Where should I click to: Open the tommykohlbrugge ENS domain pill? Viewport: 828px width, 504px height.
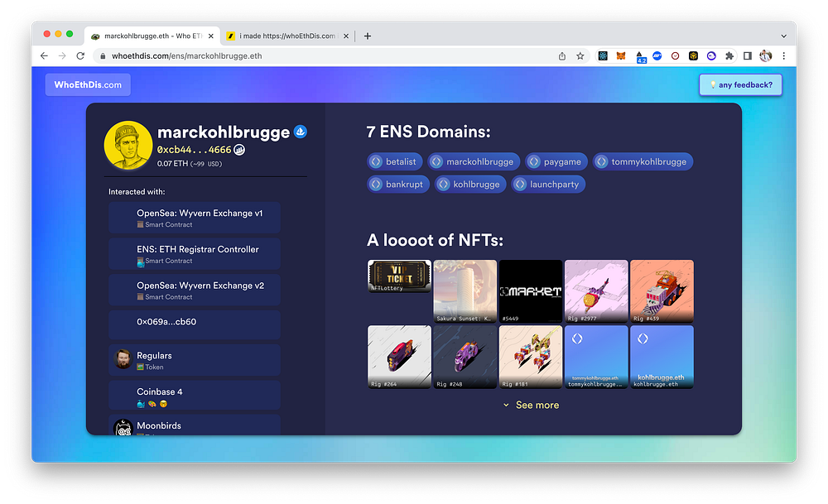tap(643, 161)
